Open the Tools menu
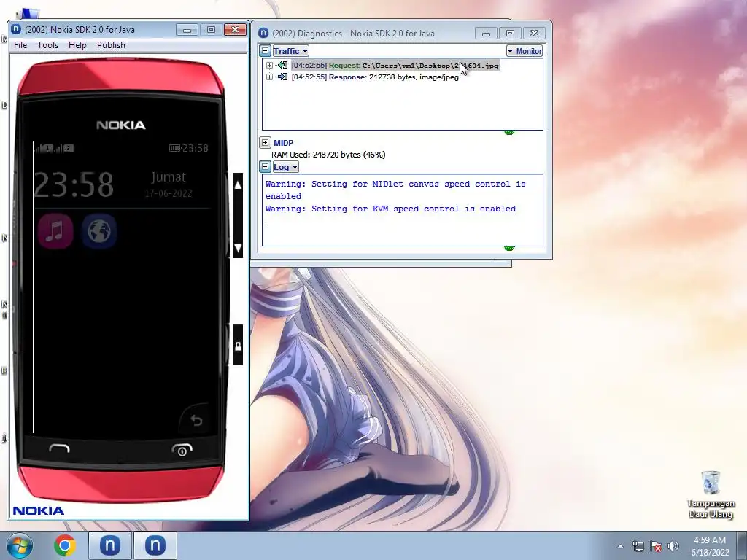The height and width of the screenshot is (560, 747). tap(47, 44)
